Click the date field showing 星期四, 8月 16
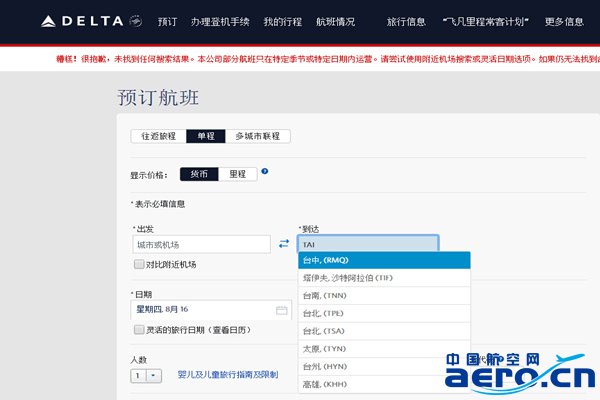Viewport: 600px width, 400px height. [x=211, y=310]
